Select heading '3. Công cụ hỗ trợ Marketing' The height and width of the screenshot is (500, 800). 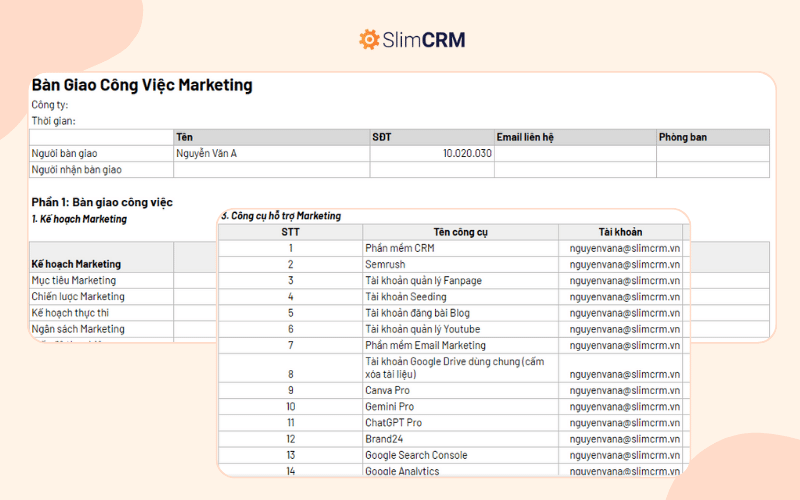point(281,216)
